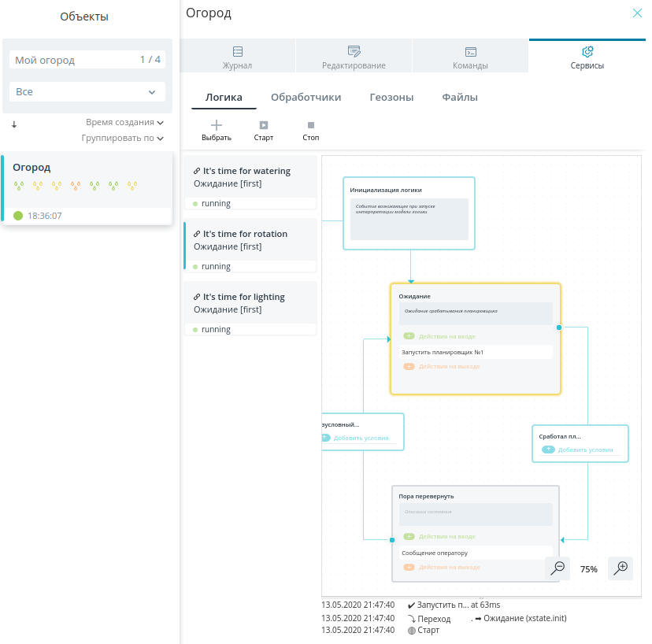
Task: Add entry action in Ожидание state
Action: pos(409,336)
